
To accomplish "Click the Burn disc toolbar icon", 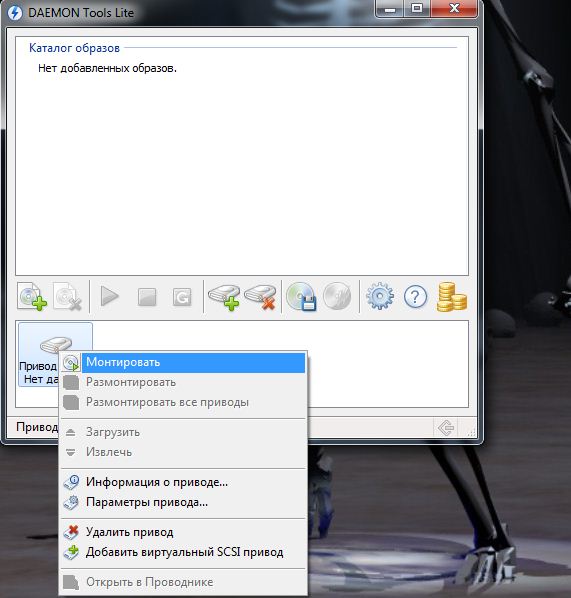I will tap(337, 296).
